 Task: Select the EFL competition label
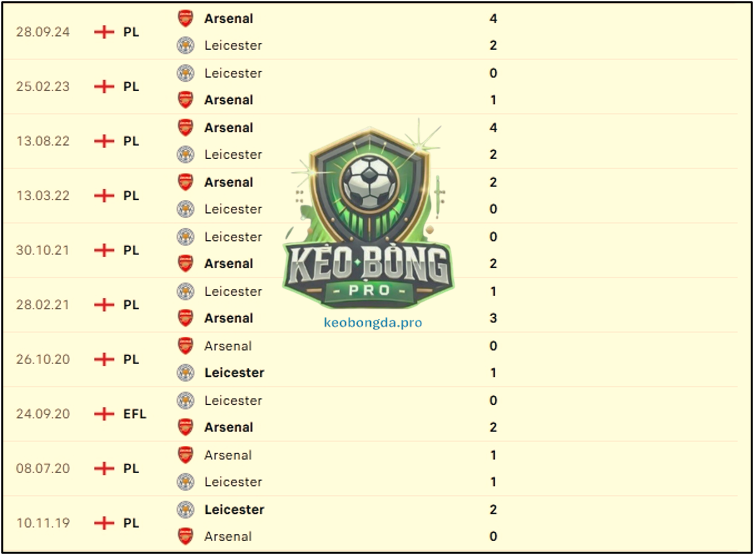(134, 414)
